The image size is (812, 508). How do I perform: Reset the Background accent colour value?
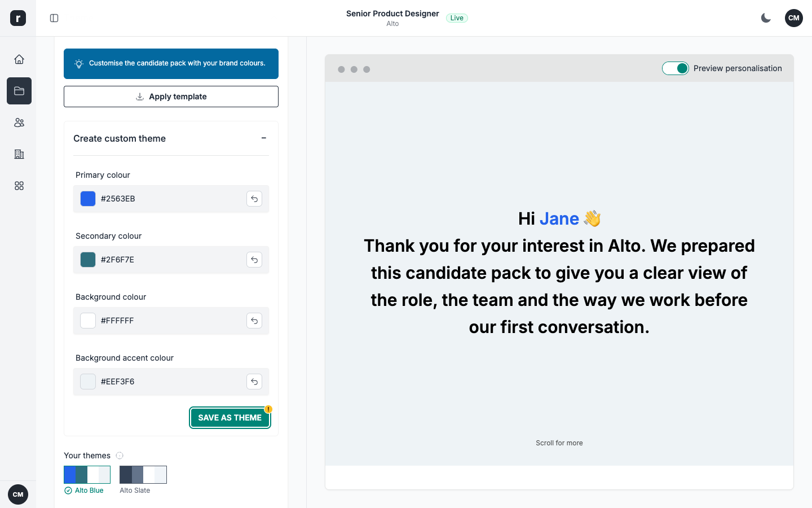point(254,382)
